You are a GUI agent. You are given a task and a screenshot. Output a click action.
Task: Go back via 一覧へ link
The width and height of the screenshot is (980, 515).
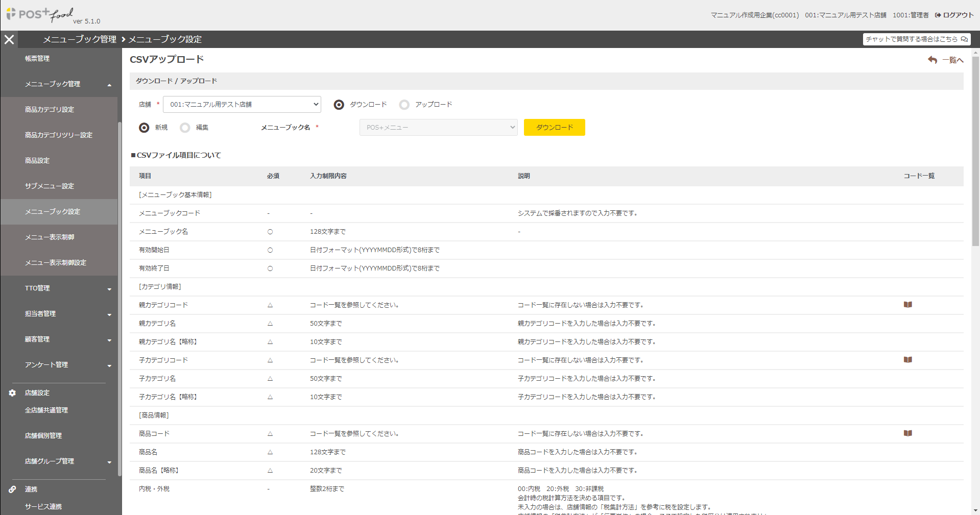point(953,60)
